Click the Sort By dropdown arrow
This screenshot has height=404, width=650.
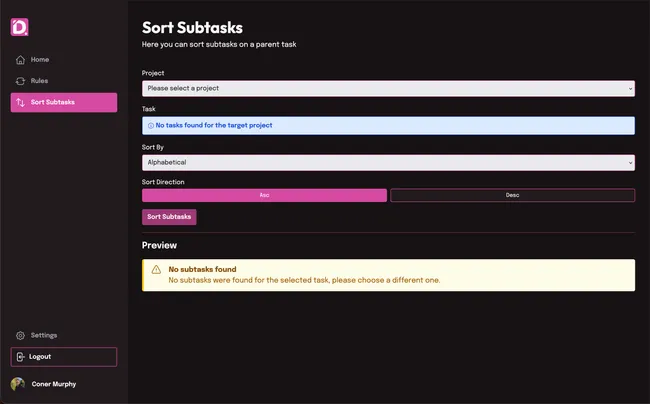pos(630,163)
